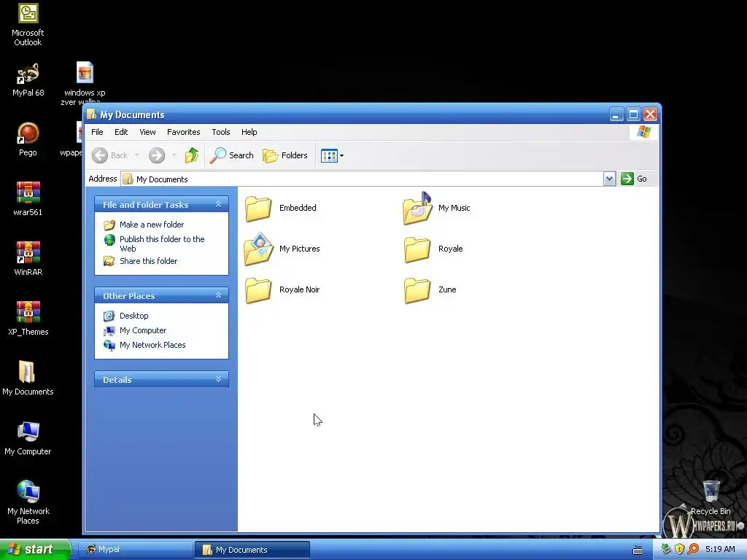Open the Favorites menu

coord(183,133)
